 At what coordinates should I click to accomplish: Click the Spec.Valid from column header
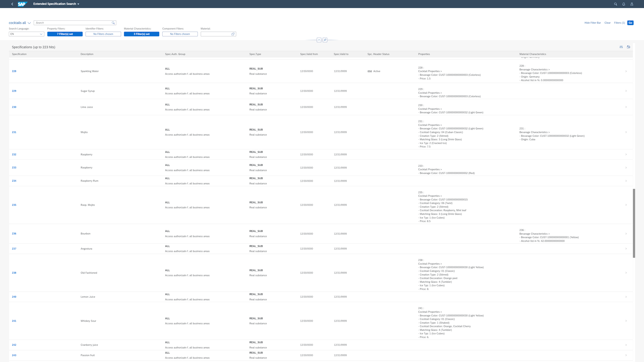pos(309,54)
